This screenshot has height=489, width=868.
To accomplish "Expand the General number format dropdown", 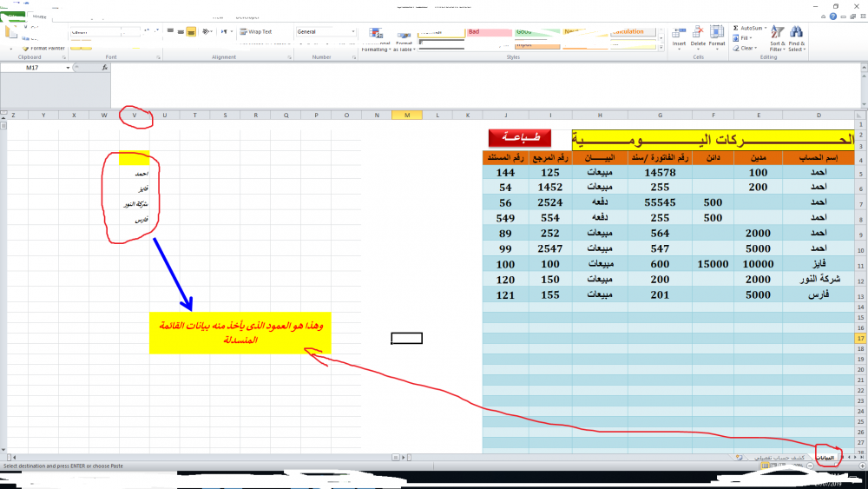I will pos(353,32).
